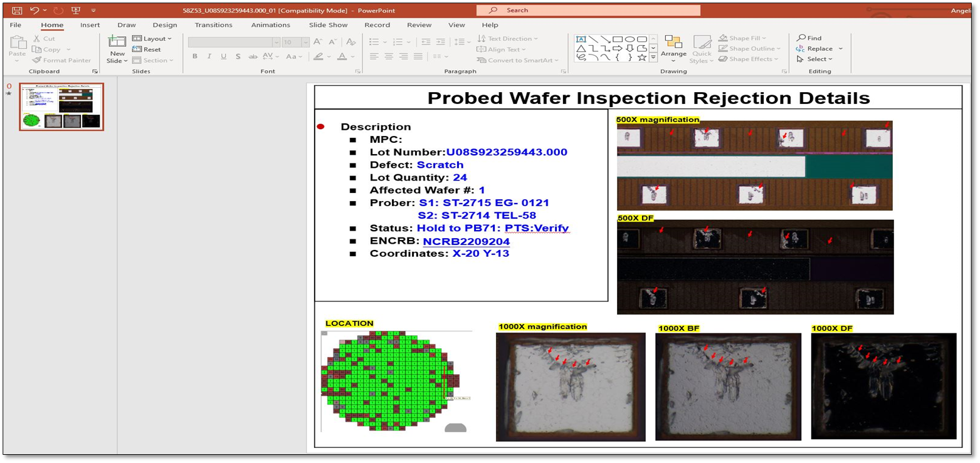
Task: Select the Slide Show tab
Action: [x=328, y=25]
